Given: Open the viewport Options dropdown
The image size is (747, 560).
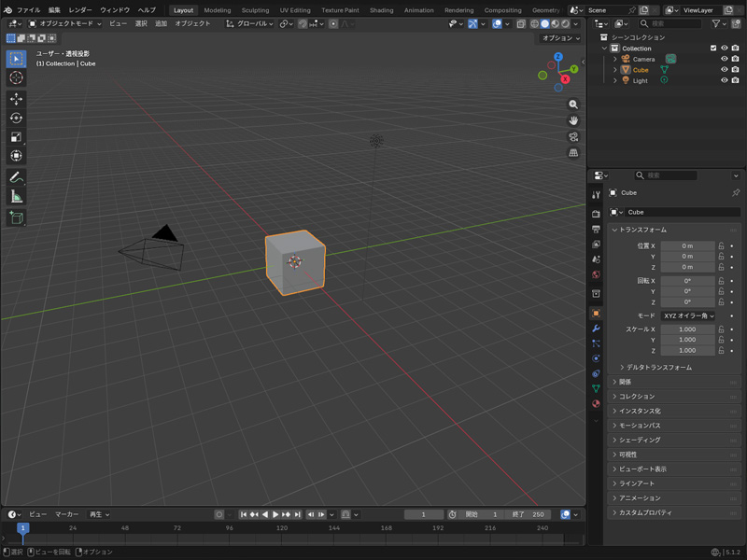Looking at the screenshot, I should click(560, 38).
